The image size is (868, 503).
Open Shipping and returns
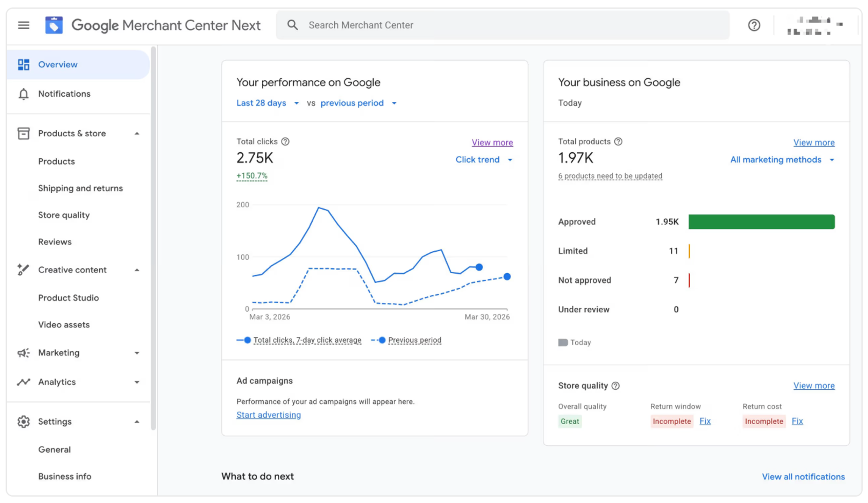(x=80, y=188)
